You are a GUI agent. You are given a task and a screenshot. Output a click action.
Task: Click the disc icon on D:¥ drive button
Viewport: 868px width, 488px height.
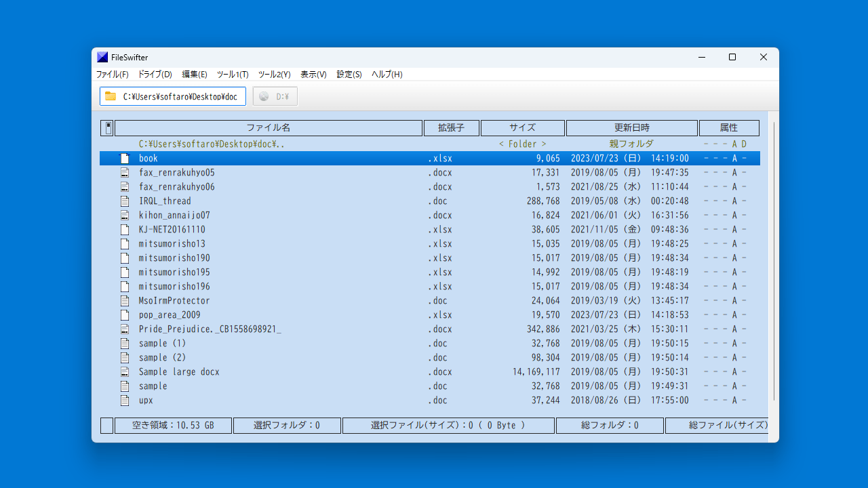264,96
